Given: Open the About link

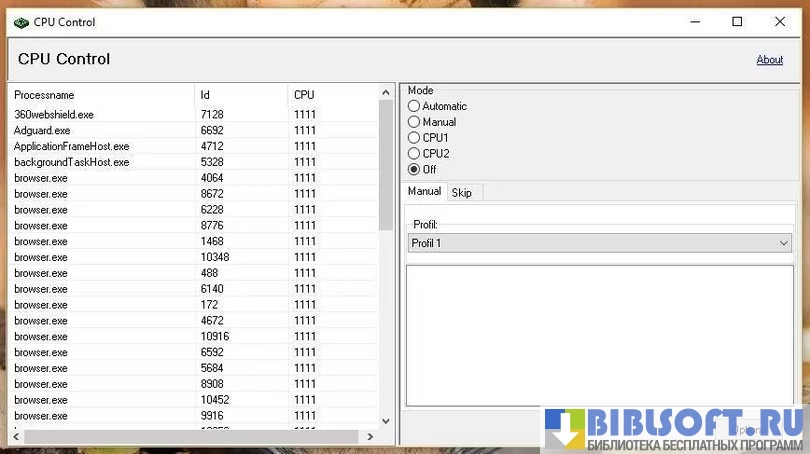Looking at the screenshot, I should pyautogui.click(x=769, y=60).
